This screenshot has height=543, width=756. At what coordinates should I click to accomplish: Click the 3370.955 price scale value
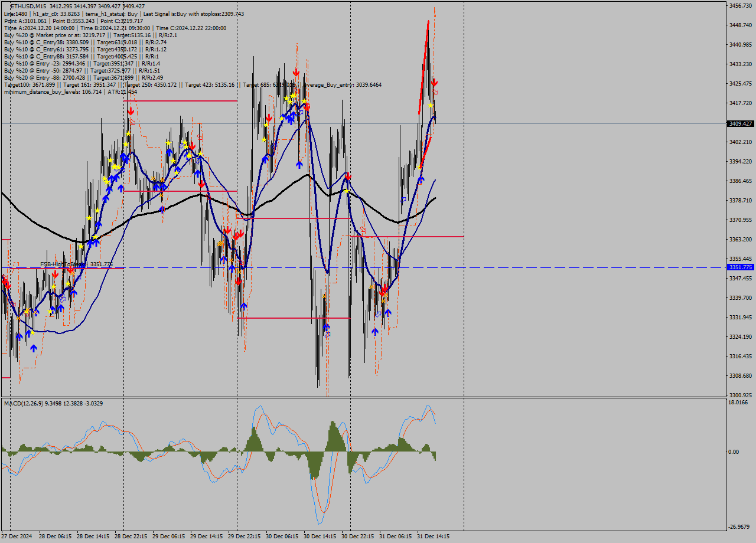click(x=740, y=220)
